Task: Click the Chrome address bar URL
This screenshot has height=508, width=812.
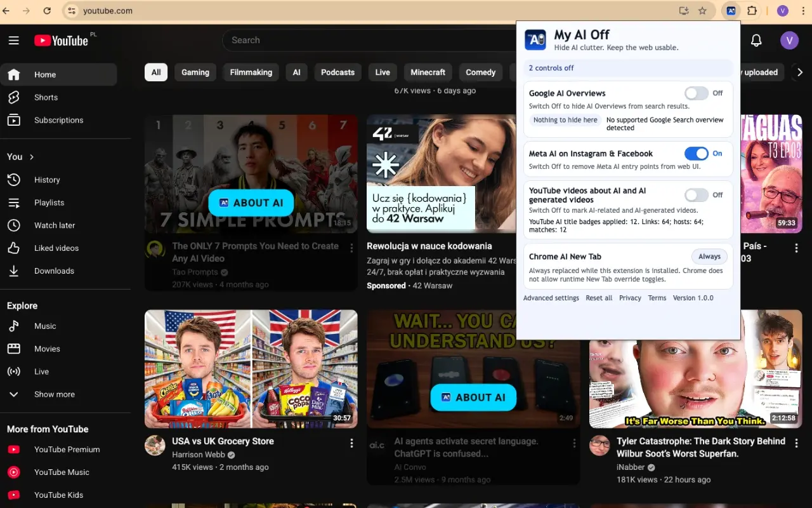Action: [108, 11]
